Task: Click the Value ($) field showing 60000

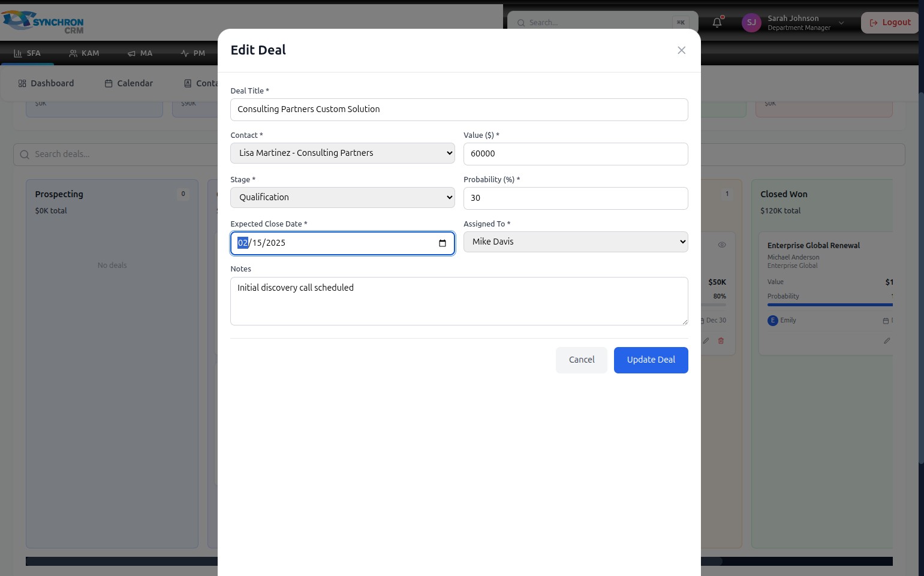Action: point(576,154)
